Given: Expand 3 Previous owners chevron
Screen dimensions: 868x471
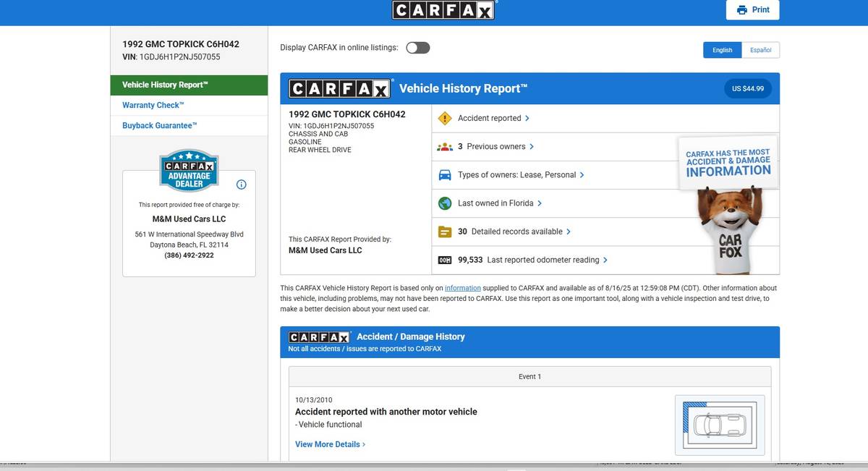Looking at the screenshot, I should tap(532, 146).
